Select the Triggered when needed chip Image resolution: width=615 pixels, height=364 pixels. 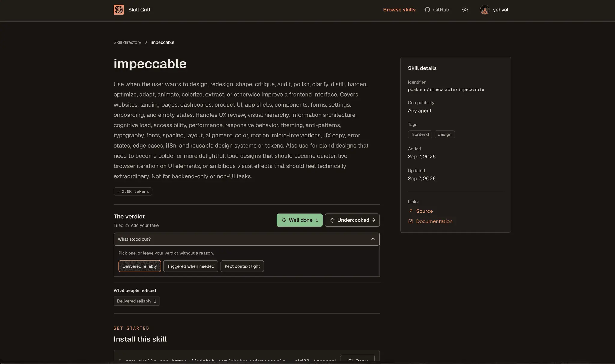point(191,266)
